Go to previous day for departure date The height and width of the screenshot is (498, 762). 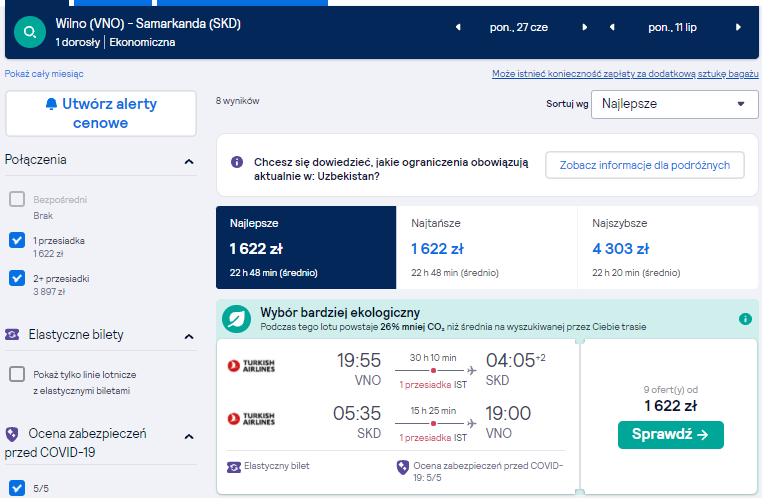tap(458, 27)
